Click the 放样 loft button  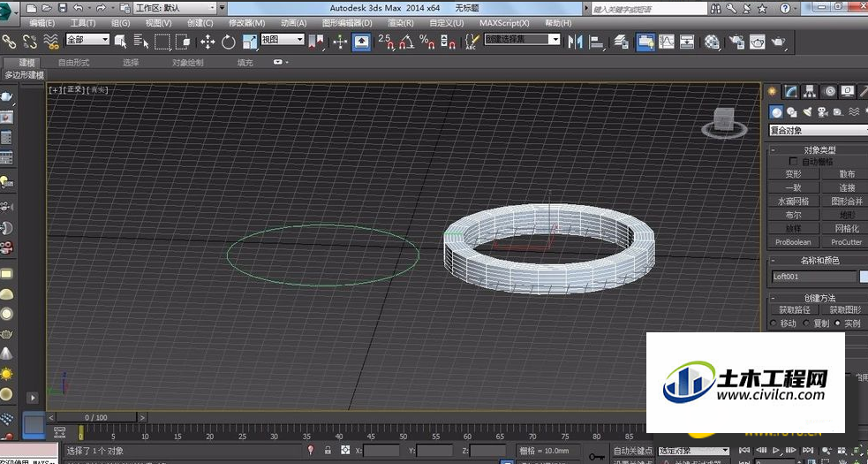click(x=793, y=228)
